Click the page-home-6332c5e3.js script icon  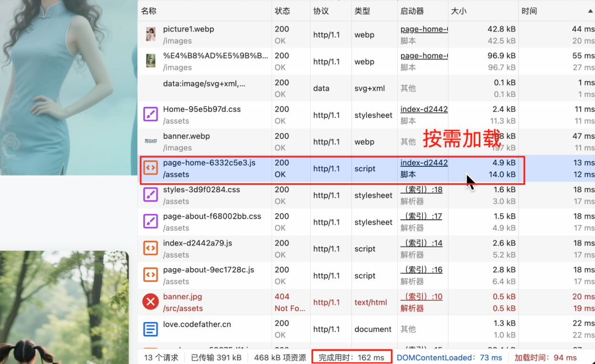(150, 169)
